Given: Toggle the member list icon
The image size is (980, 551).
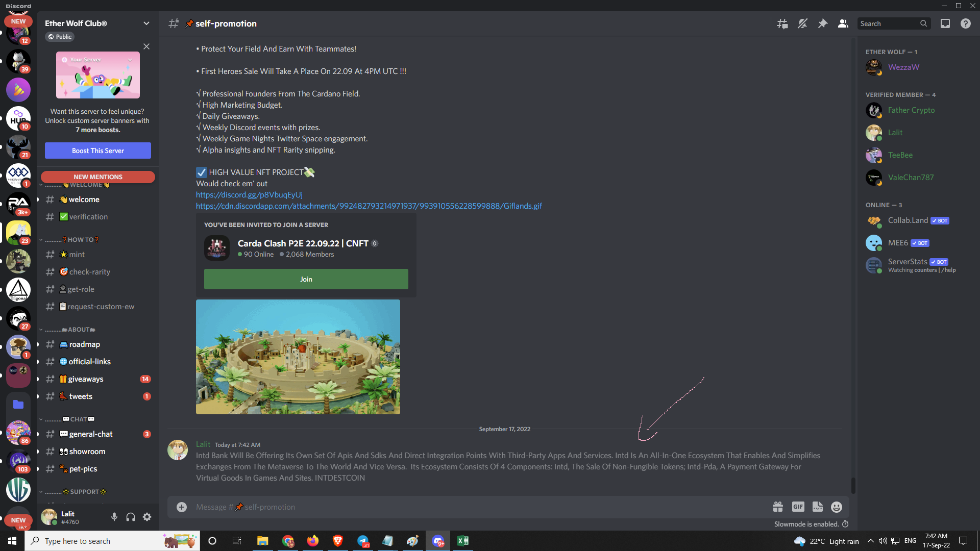Looking at the screenshot, I should pyautogui.click(x=843, y=23).
